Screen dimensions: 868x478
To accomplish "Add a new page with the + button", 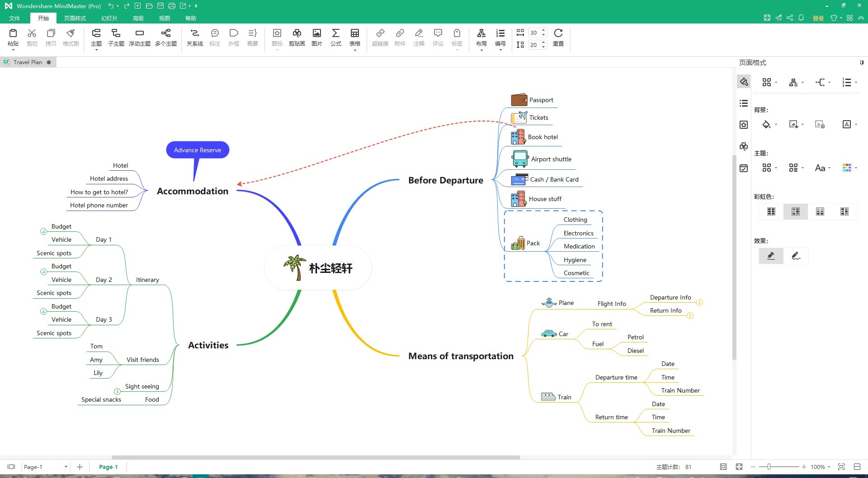I will pyautogui.click(x=80, y=467).
